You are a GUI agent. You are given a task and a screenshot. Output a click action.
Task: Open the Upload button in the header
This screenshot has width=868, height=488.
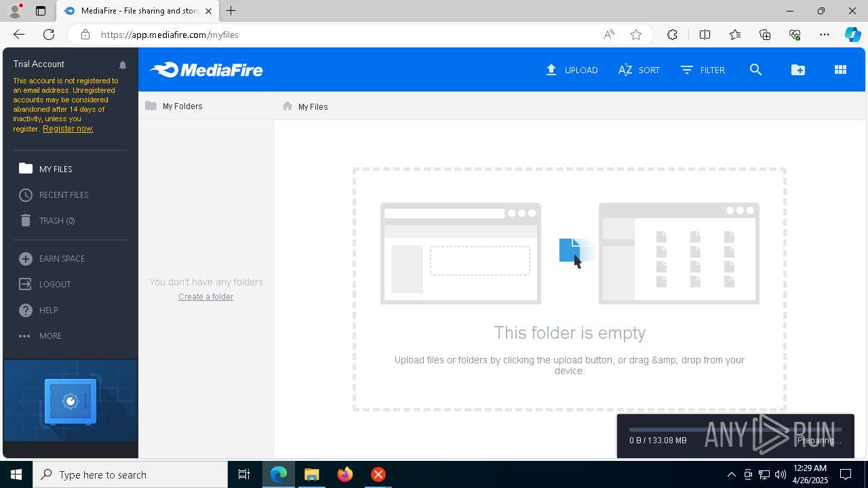point(572,70)
